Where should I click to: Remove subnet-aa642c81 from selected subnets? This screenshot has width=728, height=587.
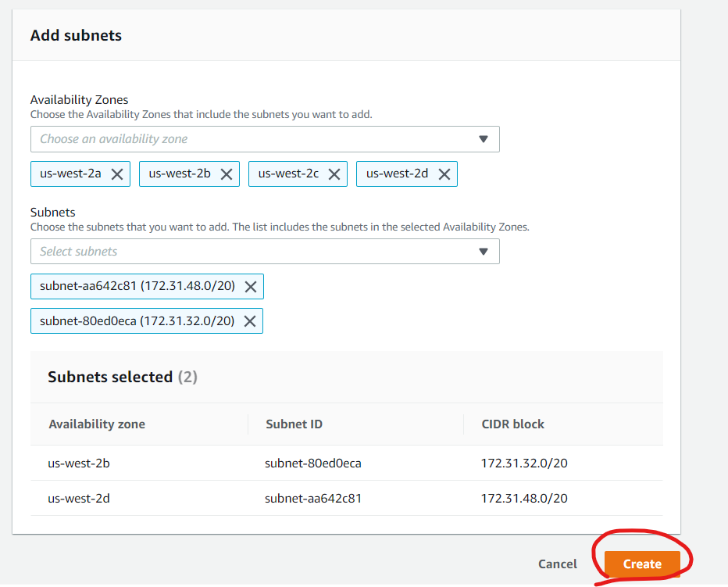(x=251, y=287)
